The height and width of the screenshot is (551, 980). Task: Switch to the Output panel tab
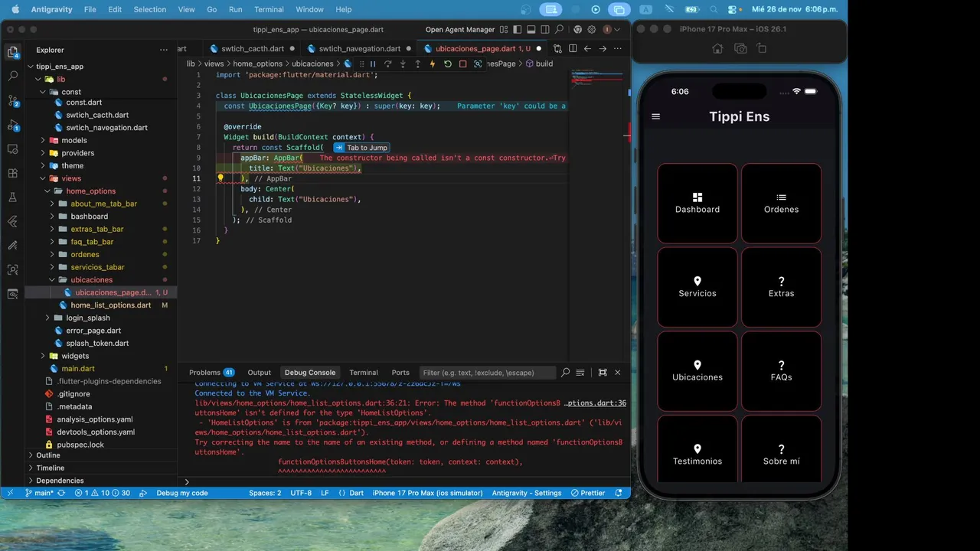pos(259,373)
